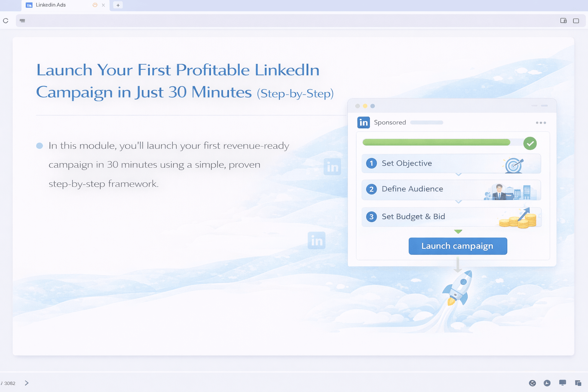
Task: Click the picture-in-picture icon in toolbar
Action: coord(563,21)
